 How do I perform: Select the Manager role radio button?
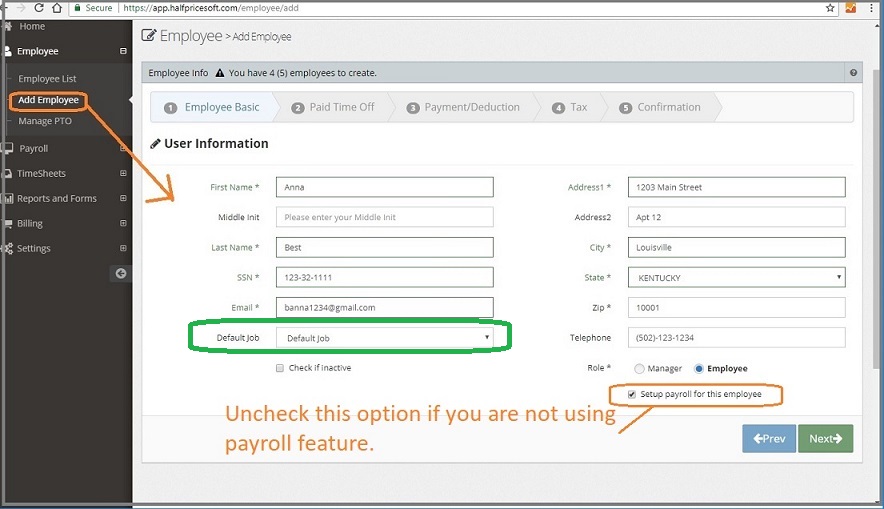click(x=639, y=369)
